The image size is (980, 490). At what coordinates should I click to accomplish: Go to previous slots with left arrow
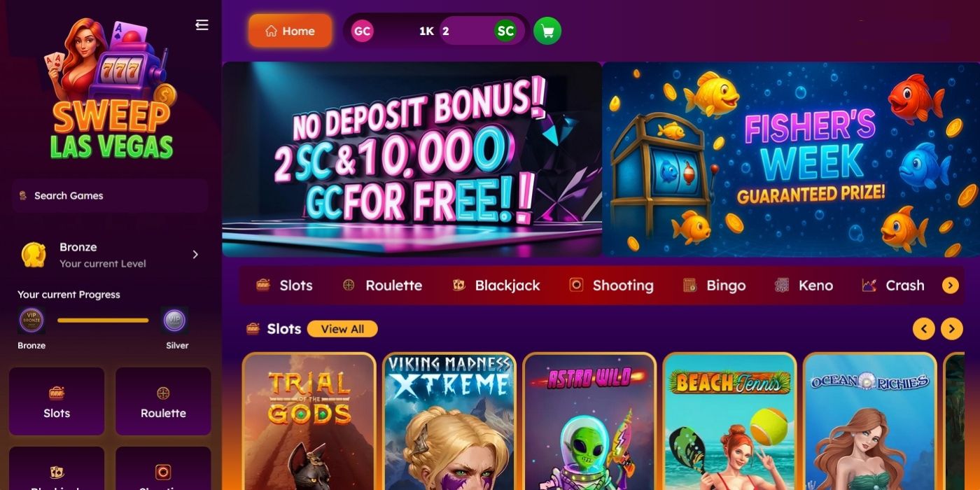923,329
